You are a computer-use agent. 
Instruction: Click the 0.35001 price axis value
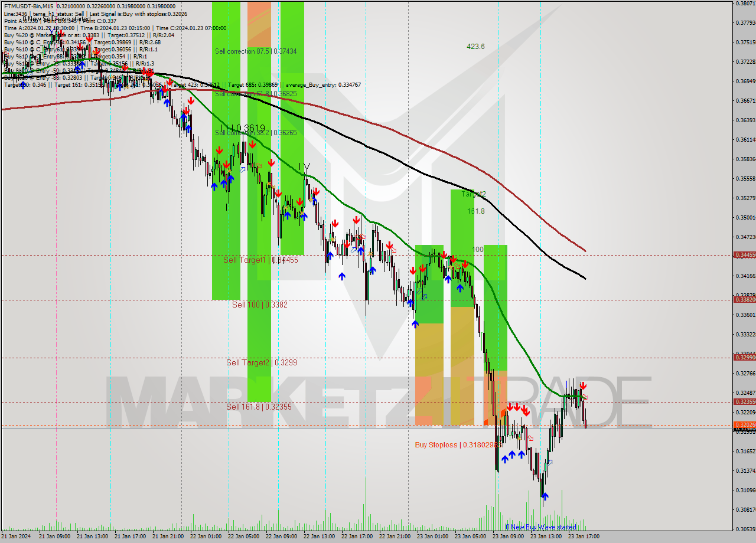(x=745, y=218)
